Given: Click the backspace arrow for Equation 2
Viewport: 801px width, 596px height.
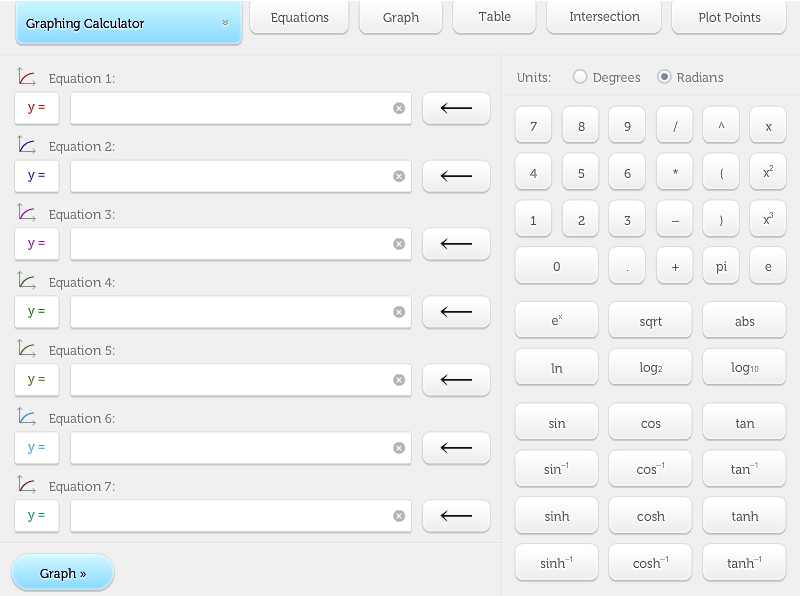Looking at the screenshot, I should (456, 176).
